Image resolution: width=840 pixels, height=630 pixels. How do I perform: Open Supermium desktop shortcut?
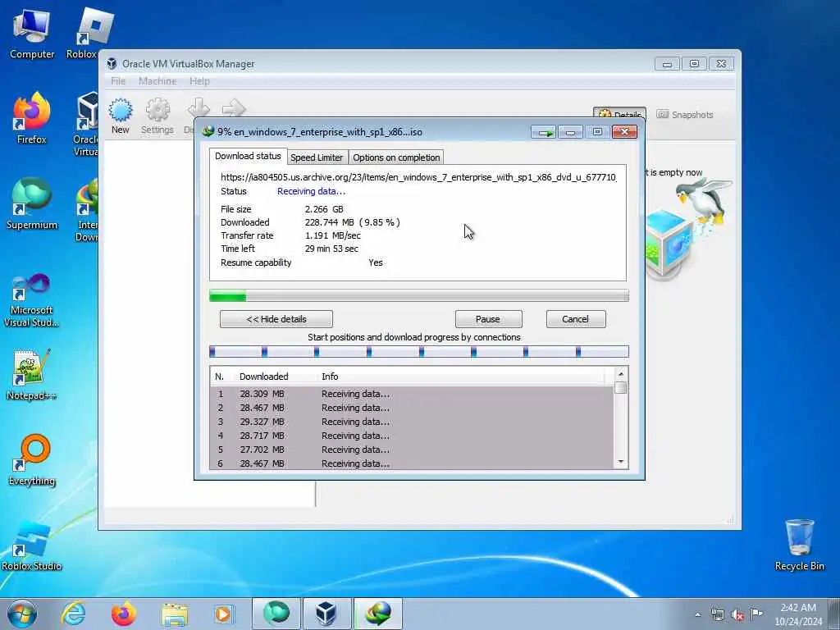coord(32,203)
